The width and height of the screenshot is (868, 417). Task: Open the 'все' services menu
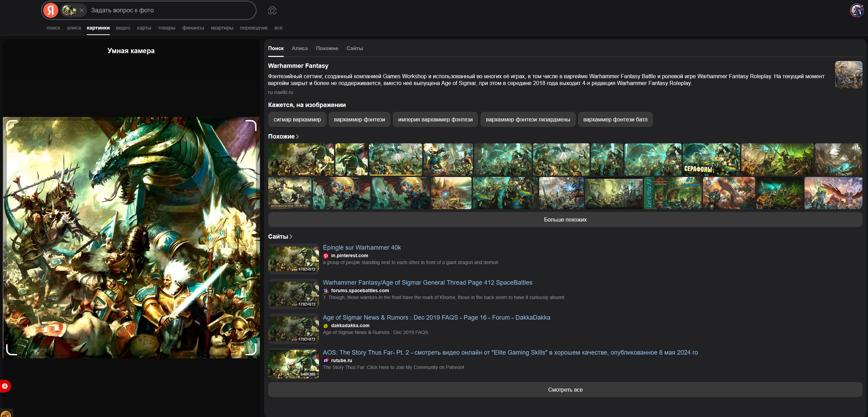[x=278, y=28]
